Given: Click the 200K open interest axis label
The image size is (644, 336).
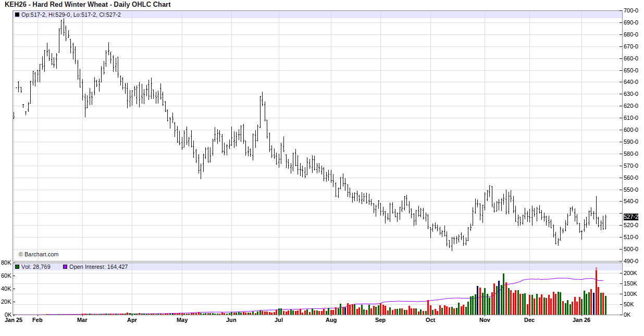Looking at the screenshot, I should click(x=631, y=273).
